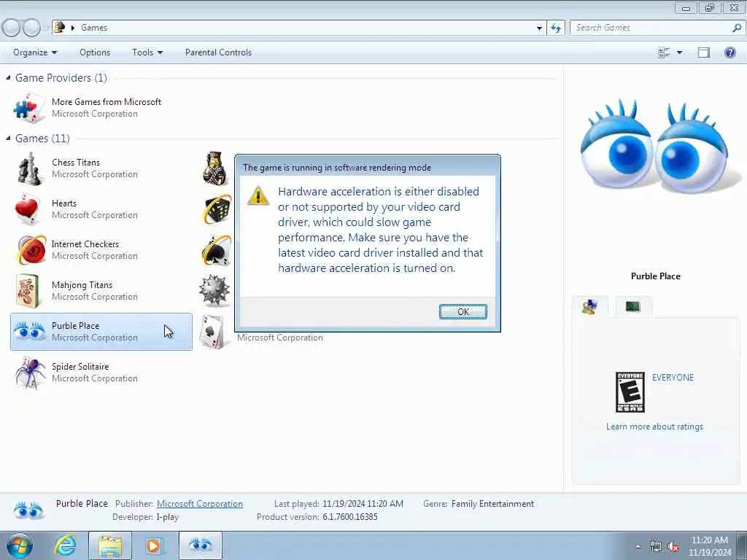Select the king card game icon

(215, 168)
